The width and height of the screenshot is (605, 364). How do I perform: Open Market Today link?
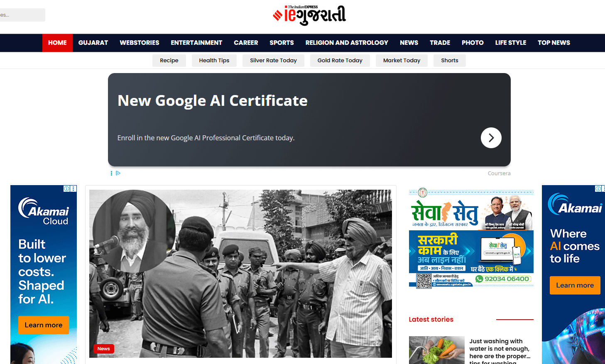(402, 61)
